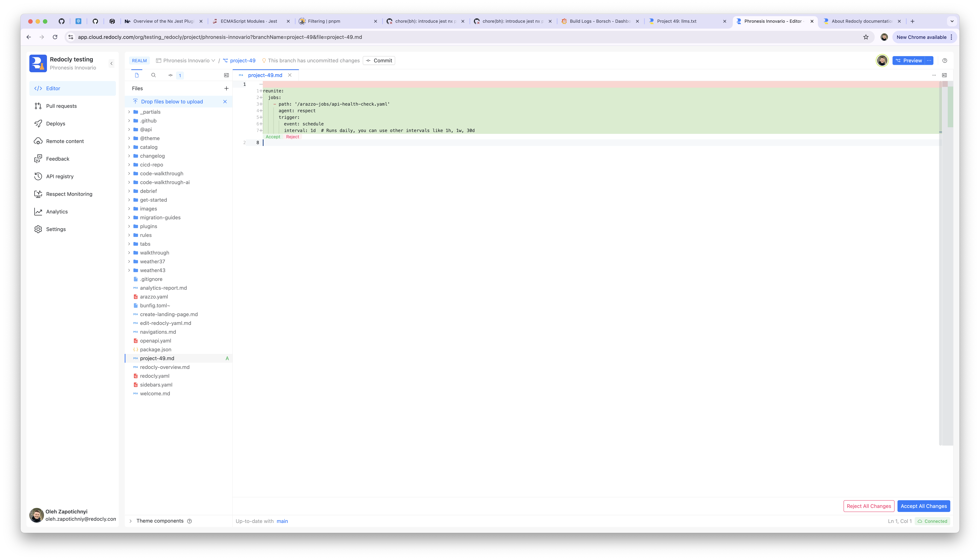Collapse the file tree panel
This screenshot has height=560, width=980.
click(x=226, y=75)
